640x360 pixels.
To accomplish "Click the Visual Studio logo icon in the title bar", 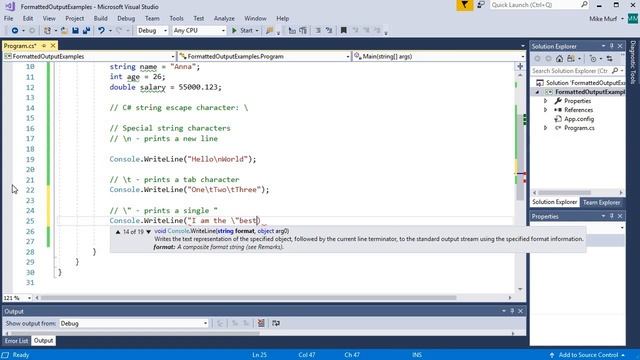I will click(10, 6).
